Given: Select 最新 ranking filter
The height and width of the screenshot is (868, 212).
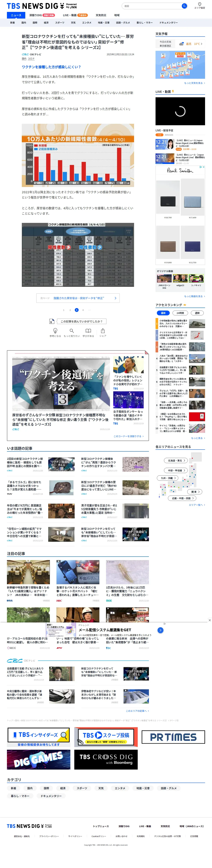Looking at the screenshot, I should [163, 313].
